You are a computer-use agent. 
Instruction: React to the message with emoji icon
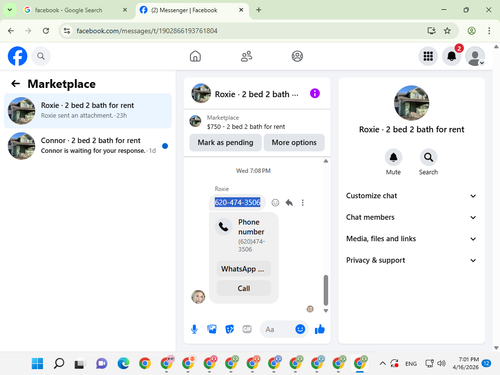(x=275, y=203)
